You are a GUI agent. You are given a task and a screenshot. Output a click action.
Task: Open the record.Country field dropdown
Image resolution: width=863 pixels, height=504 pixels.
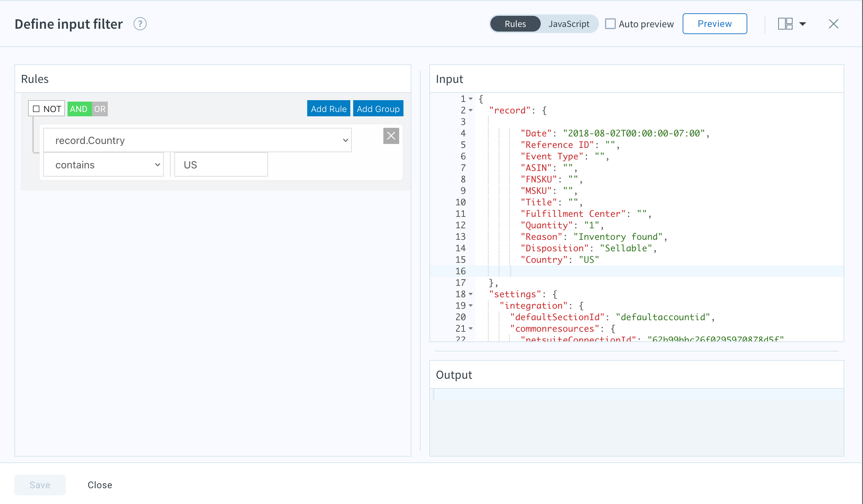(x=197, y=140)
